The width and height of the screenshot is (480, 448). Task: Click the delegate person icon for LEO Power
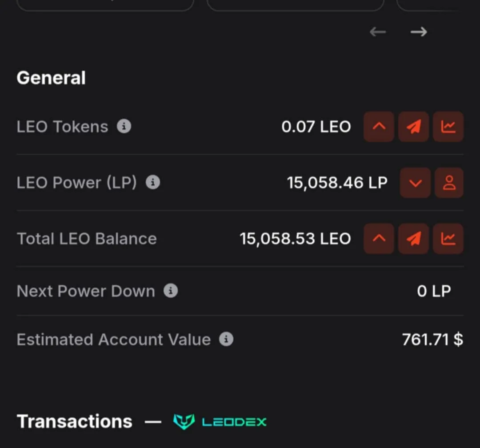click(449, 183)
